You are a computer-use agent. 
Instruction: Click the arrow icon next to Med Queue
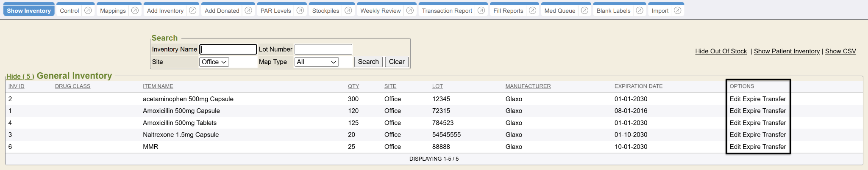pos(584,11)
